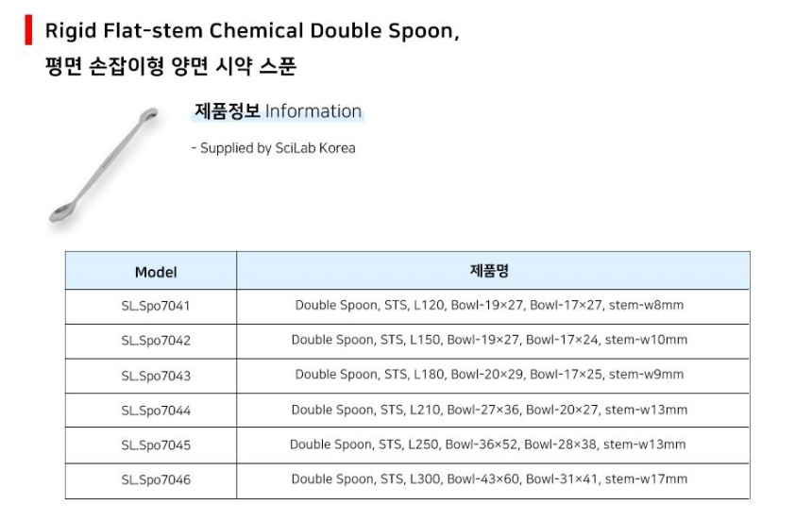Click 'Supplied by SciLab Korea' text
The width and height of the screenshot is (812, 521).
274,148
